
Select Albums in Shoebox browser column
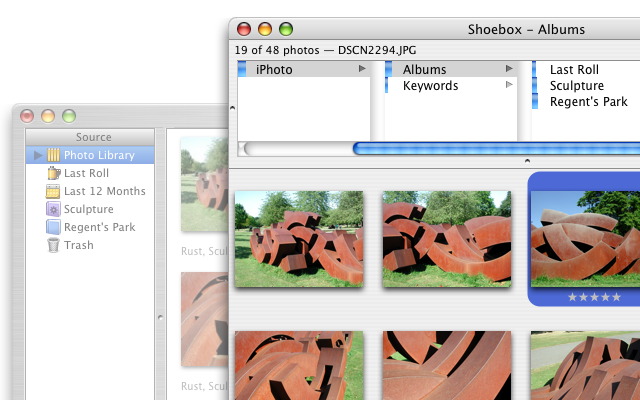[x=451, y=69]
